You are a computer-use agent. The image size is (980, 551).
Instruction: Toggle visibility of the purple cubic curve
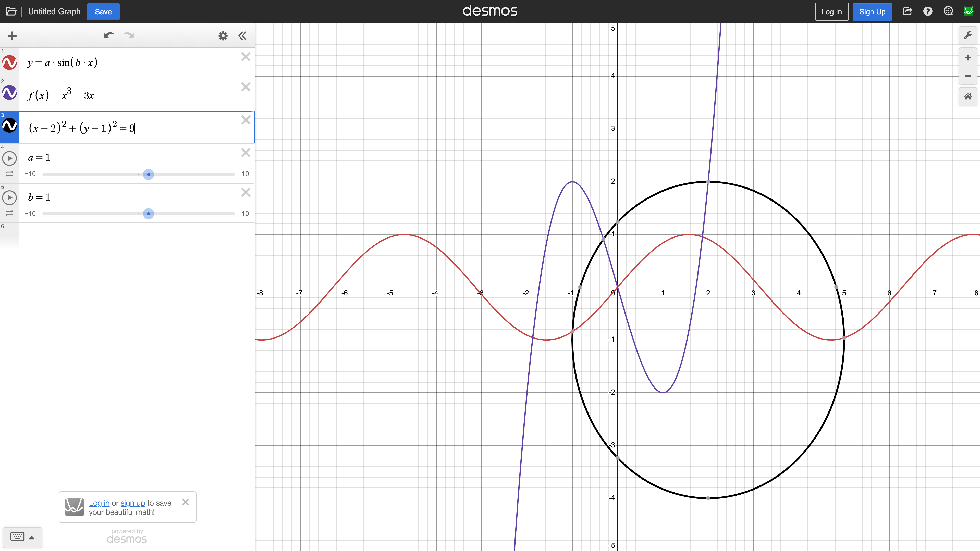pyautogui.click(x=9, y=93)
